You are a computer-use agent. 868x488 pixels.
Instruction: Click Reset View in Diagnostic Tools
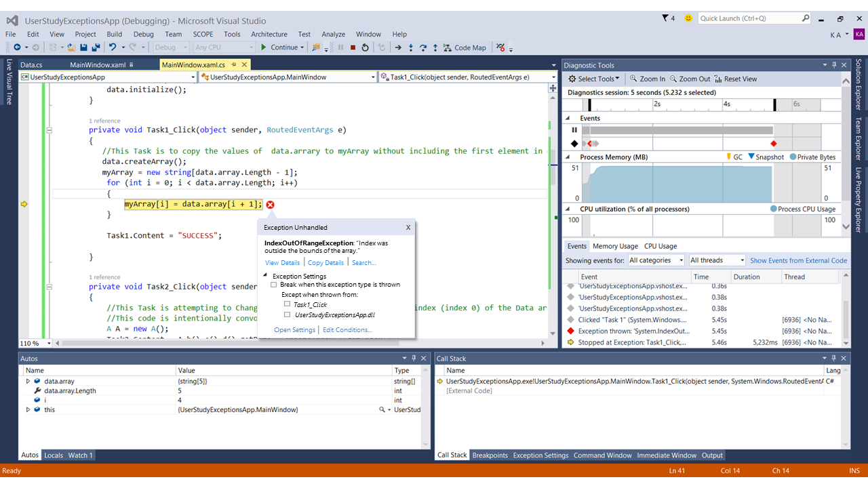[736, 79]
